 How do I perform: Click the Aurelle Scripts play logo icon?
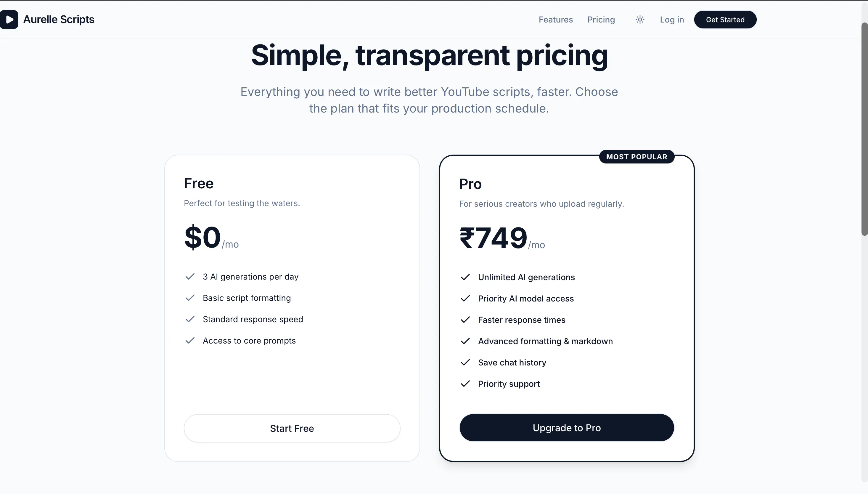pyautogui.click(x=9, y=19)
